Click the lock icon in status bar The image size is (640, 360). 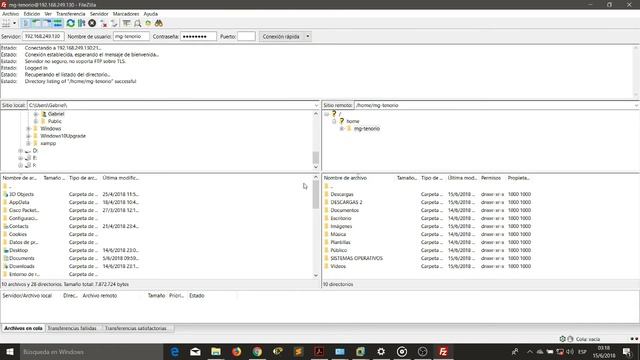570,339
